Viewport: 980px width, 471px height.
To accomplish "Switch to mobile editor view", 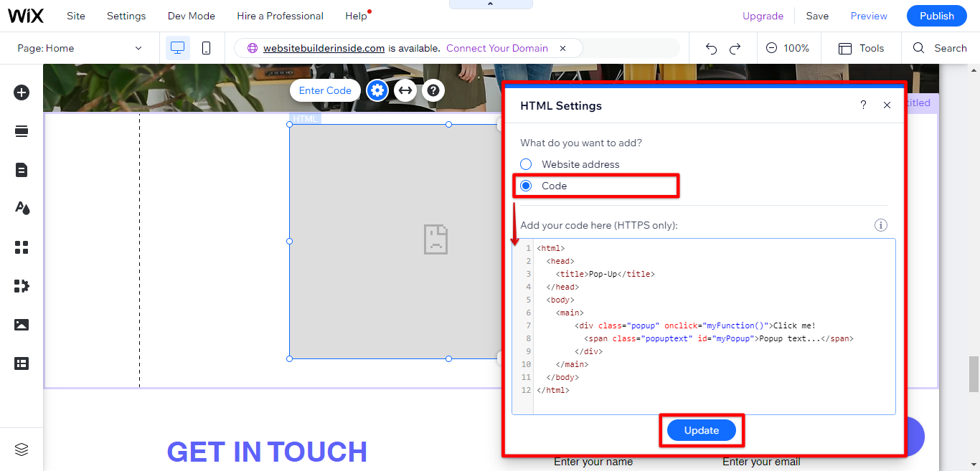I will pyautogui.click(x=206, y=47).
